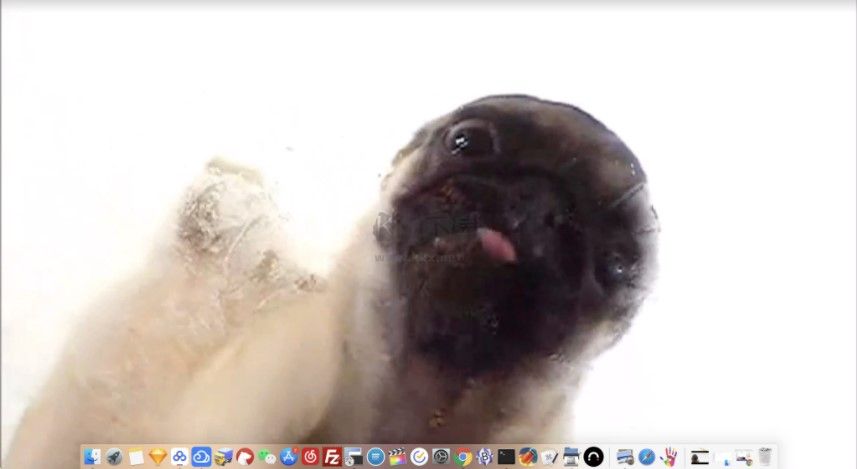857x469 pixels.
Task: Open Sketch diamond icon
Action: (x=158, y=457)
